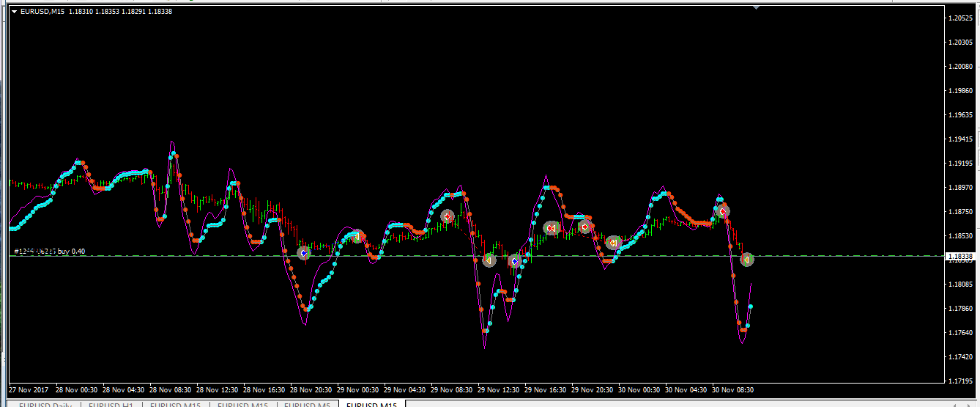This screenshot has width=980, height=407.
Task: Click the 29 Nov 04:30 time label
Action: pyautogui.click(x=406, y=390)
